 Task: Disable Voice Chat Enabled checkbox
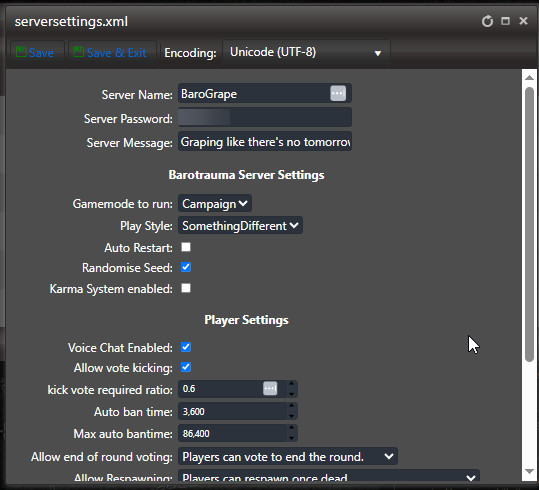point(186,347)
